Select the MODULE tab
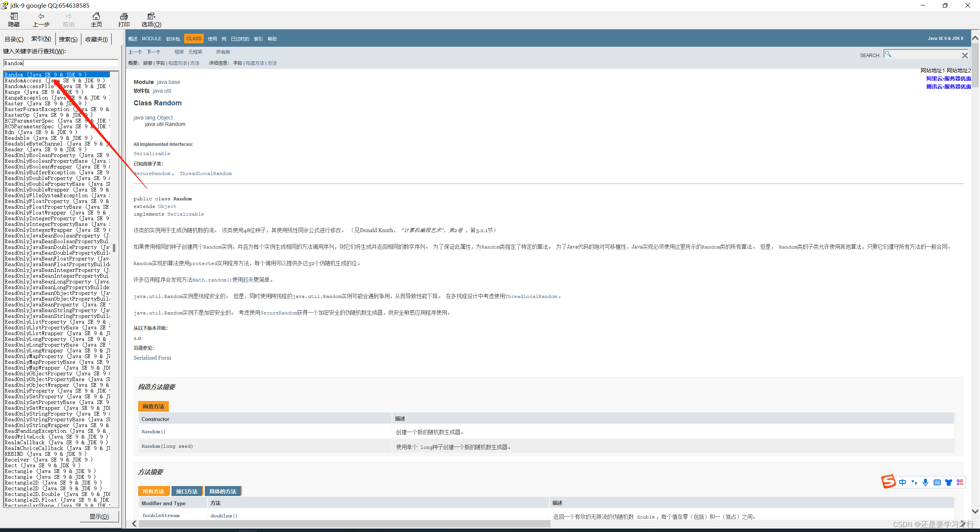980x532 pixels. coord(151,39)
